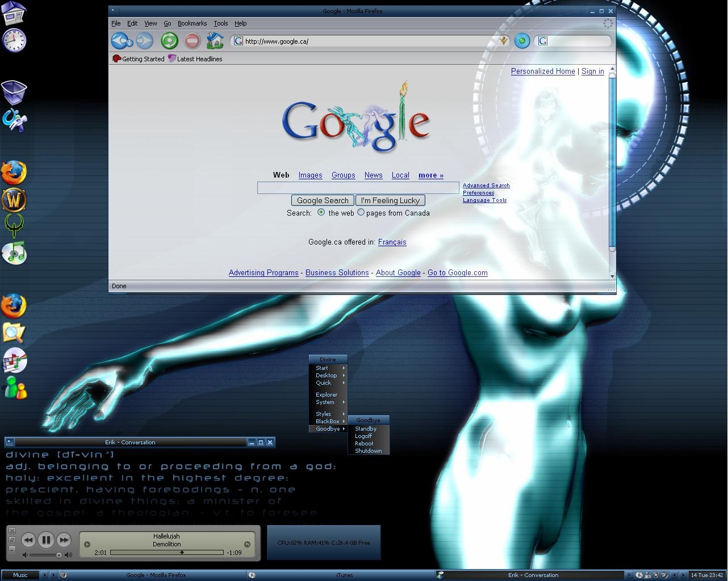Open the Personalized Home link
This screenshot has width=728, height=581.
543,71
